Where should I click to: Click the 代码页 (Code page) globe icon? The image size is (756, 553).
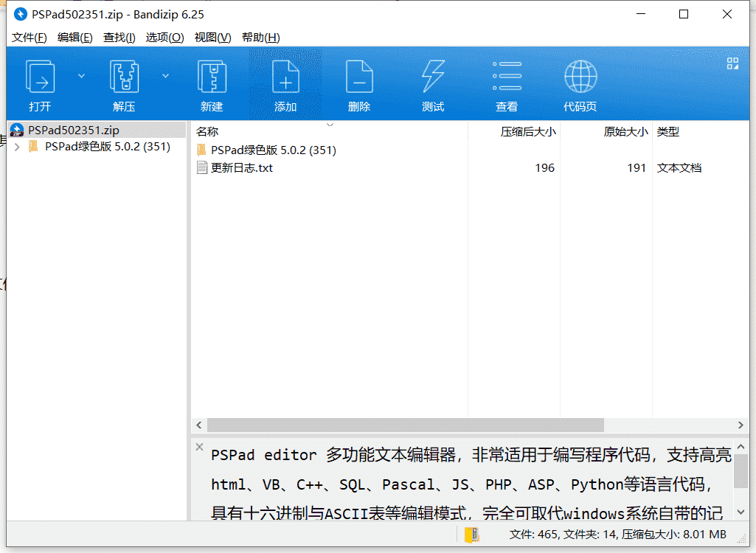[x=580, y=76]
